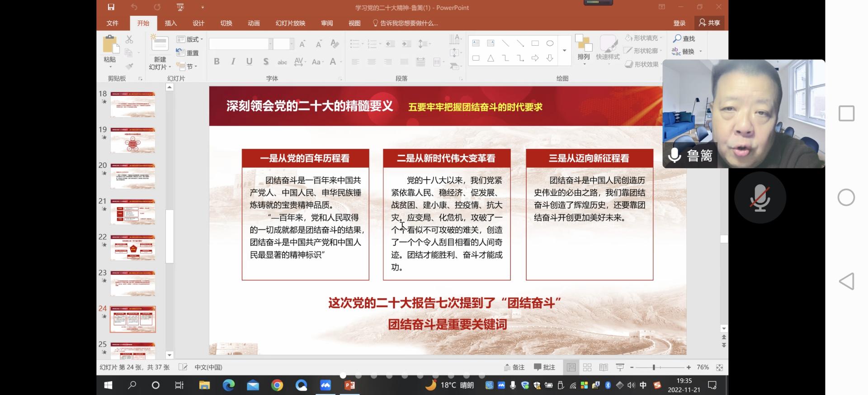Open the 排列 arrange tool

tap(583, 48)
